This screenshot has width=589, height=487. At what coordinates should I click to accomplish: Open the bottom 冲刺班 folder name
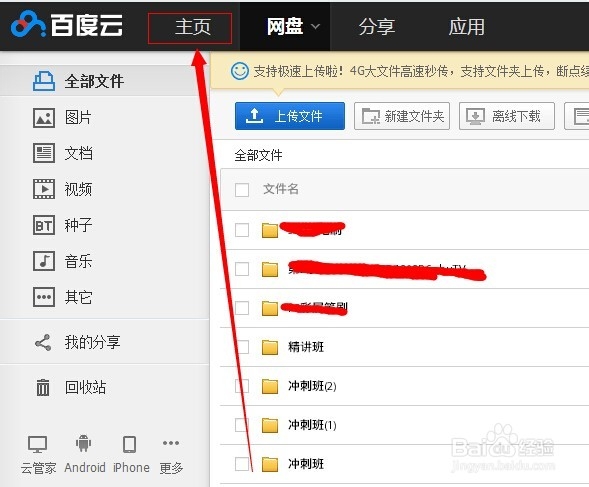tap(306, 464)
